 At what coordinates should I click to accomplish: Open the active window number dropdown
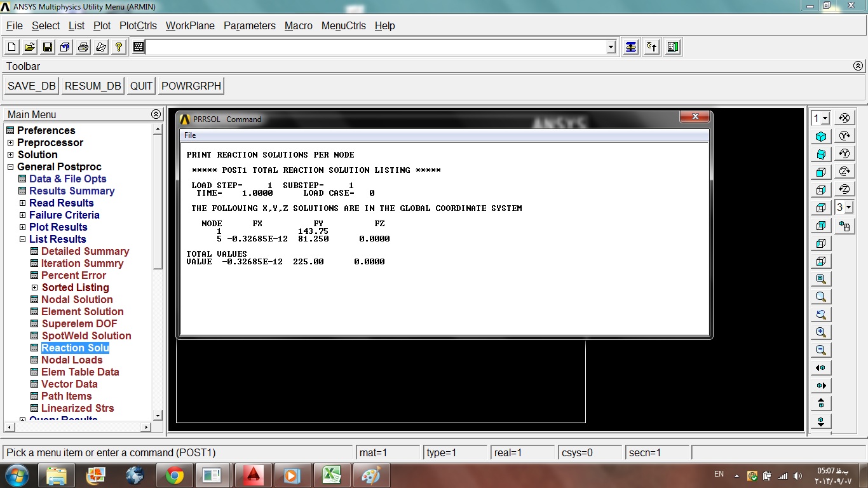825,118
